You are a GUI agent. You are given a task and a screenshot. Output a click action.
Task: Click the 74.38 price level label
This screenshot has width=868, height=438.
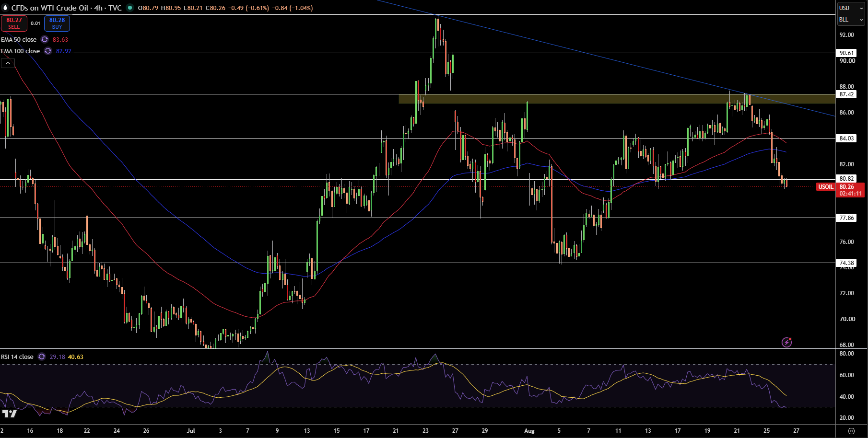(846, 263)
